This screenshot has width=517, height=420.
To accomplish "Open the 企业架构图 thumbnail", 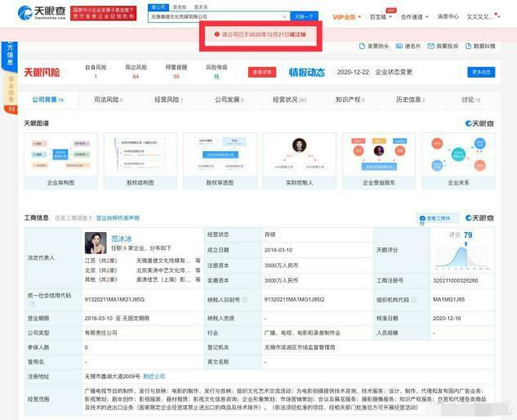I will [60, 161].
